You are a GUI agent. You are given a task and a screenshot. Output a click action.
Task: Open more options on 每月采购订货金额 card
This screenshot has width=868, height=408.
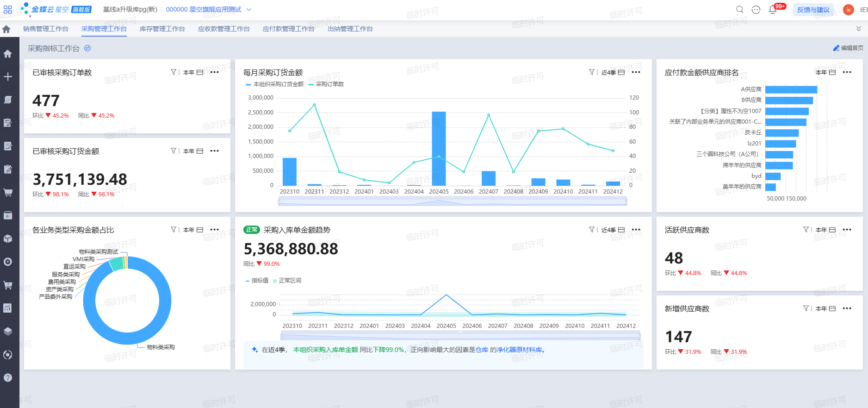[636, 72]
